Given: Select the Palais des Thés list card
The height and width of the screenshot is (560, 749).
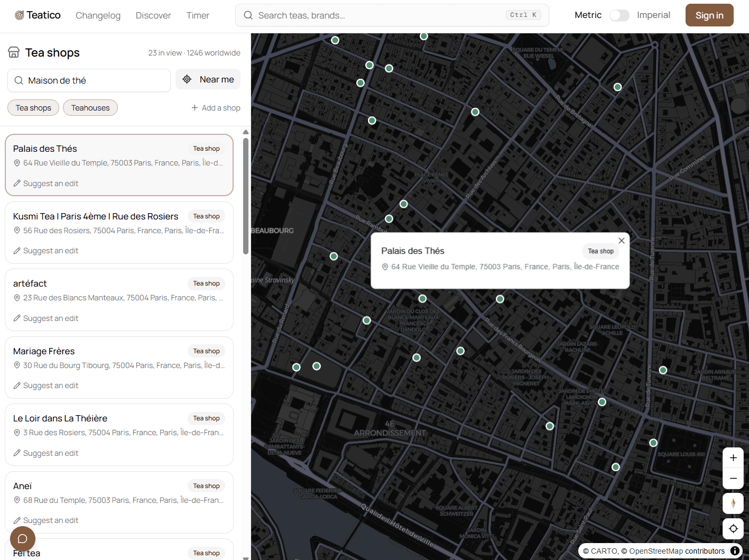Looking at the screenshot, I should pyautogui.click(x=119, y=165).
